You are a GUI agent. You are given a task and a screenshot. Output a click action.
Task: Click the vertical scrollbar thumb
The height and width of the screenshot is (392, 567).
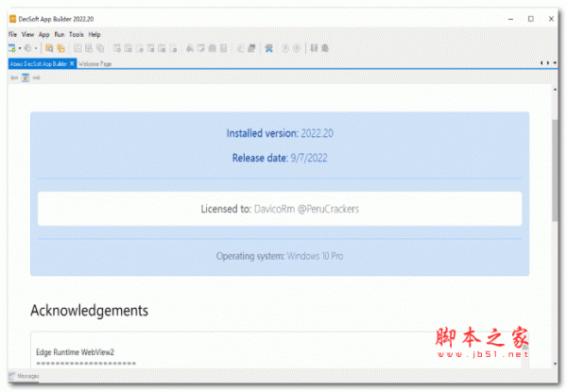click(555, 170)
